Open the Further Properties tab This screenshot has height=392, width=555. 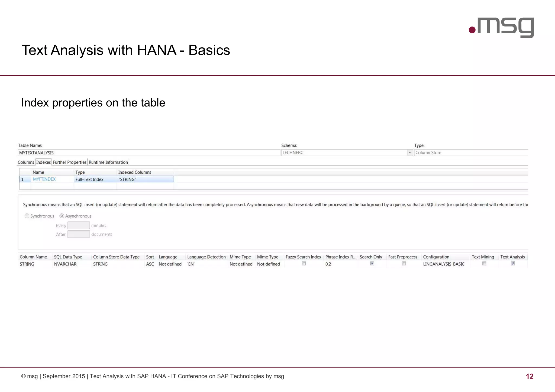pyautogui.click(x=70, y=162)
